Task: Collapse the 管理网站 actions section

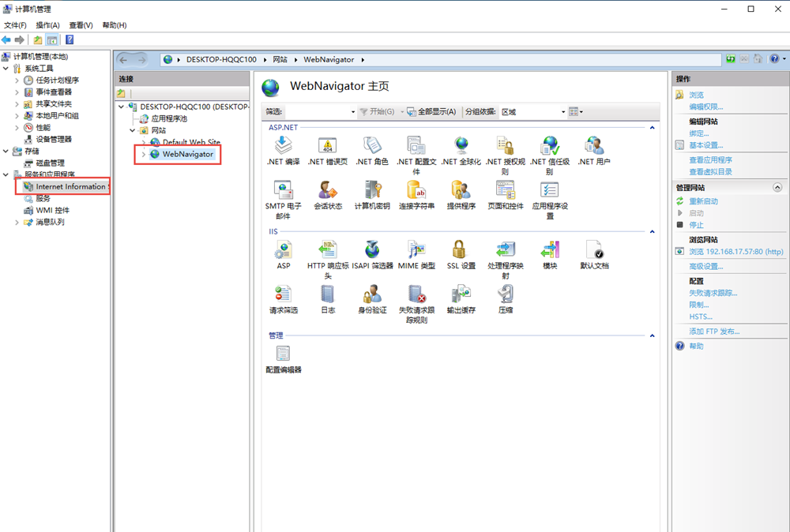Action: 777,188
